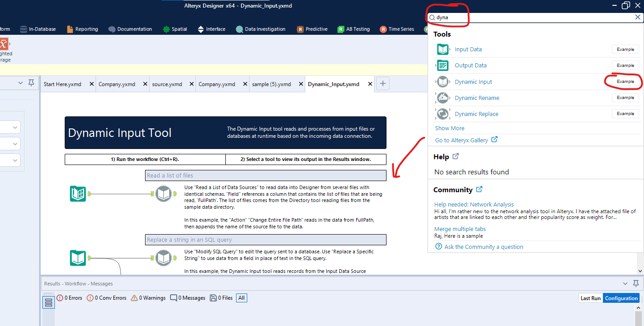The image size is (644, 326).
Task: Click the pin icon on the Results panel
Action: pyautogui.click(x=636, y=283)
